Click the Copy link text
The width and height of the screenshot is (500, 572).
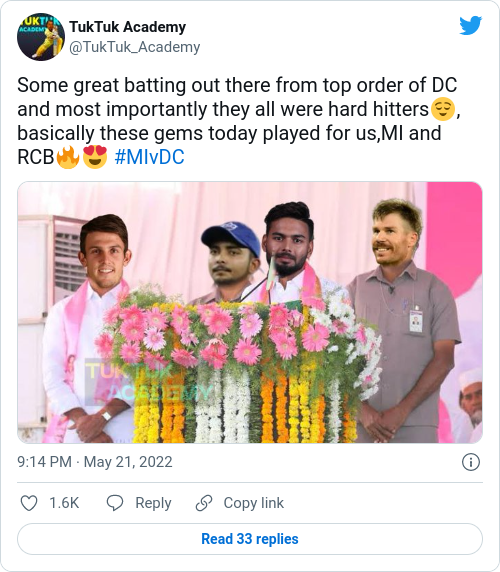tap(253, 503)
